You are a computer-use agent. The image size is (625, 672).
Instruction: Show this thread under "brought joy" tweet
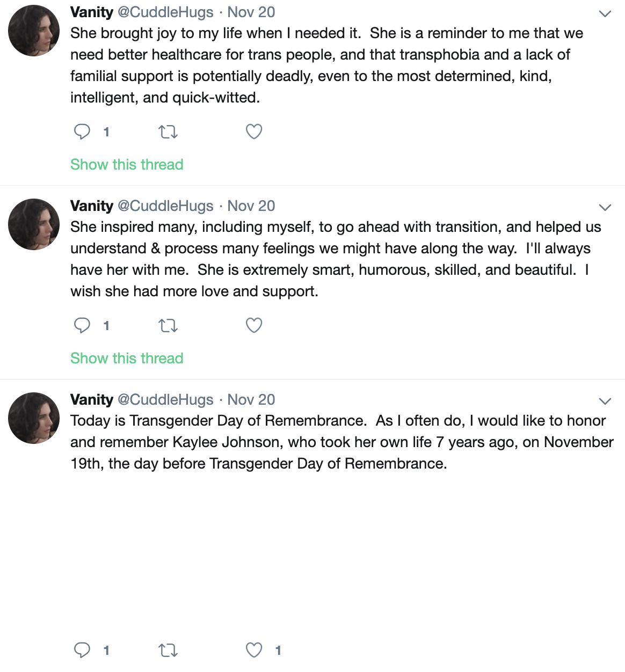coord(127,164)
